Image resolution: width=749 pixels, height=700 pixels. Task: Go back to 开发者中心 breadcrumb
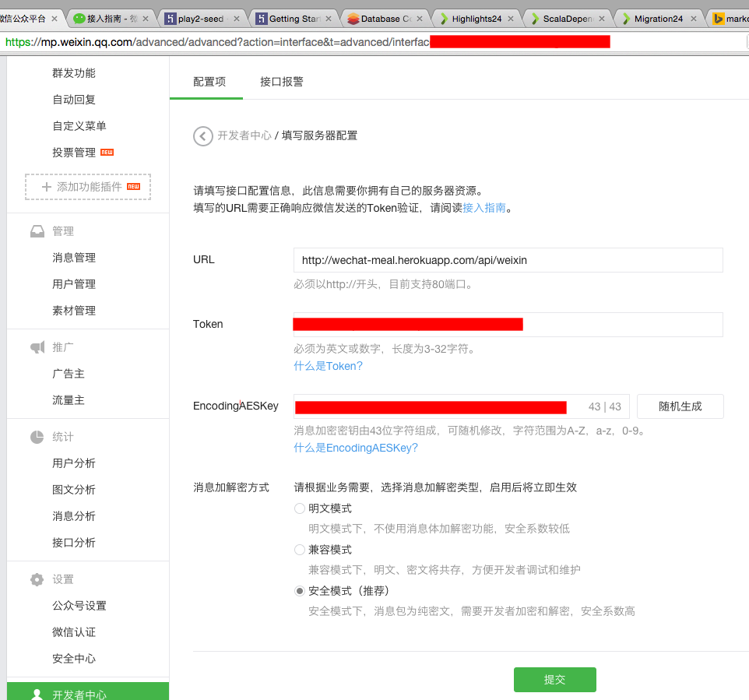click(x=244, y=135)
